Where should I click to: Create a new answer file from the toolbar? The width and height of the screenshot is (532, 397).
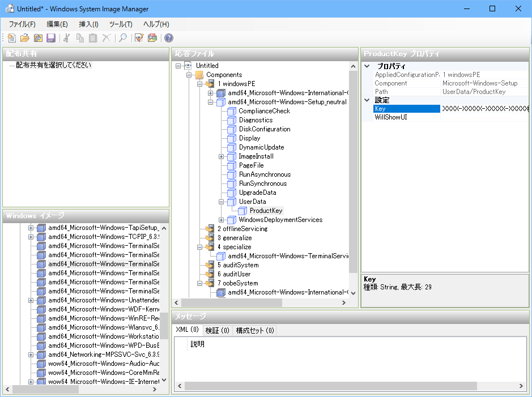point(11,38)
